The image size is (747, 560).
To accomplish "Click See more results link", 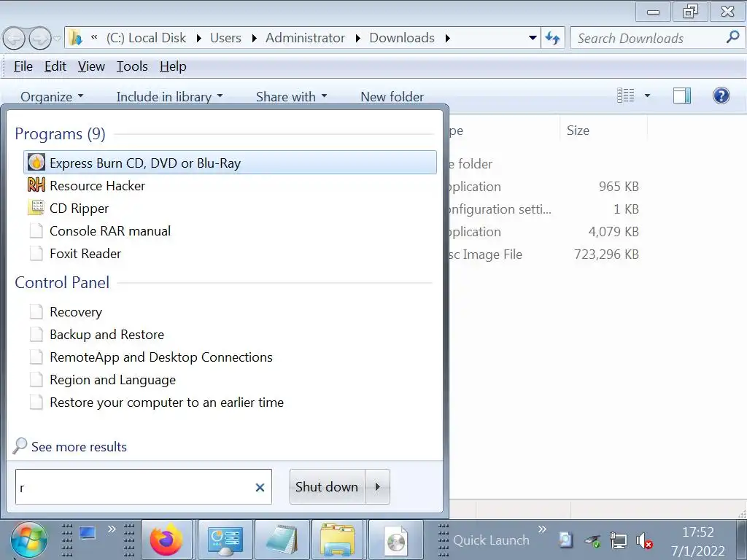I will point(79,447).
